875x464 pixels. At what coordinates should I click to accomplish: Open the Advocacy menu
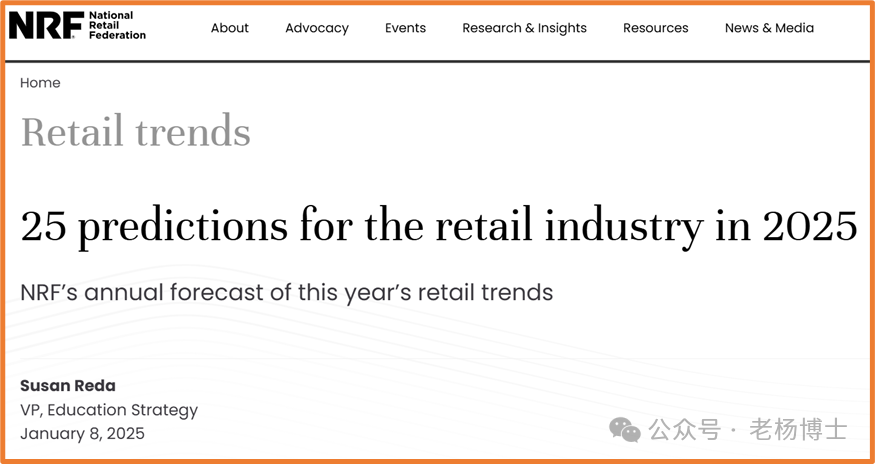coord(317,28)
